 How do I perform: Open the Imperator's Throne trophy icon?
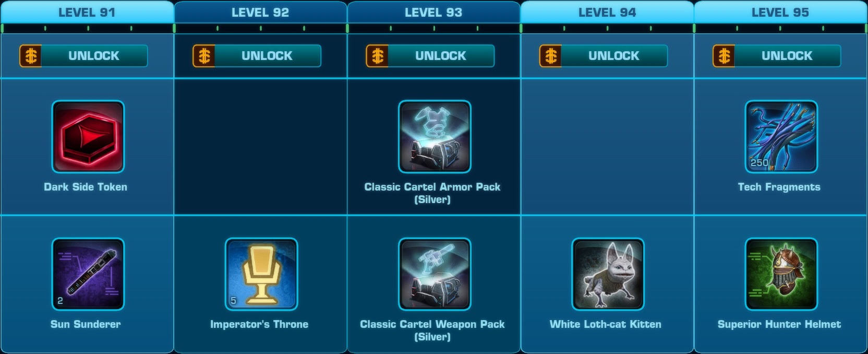pyautogui.click(x=261, y=274)
